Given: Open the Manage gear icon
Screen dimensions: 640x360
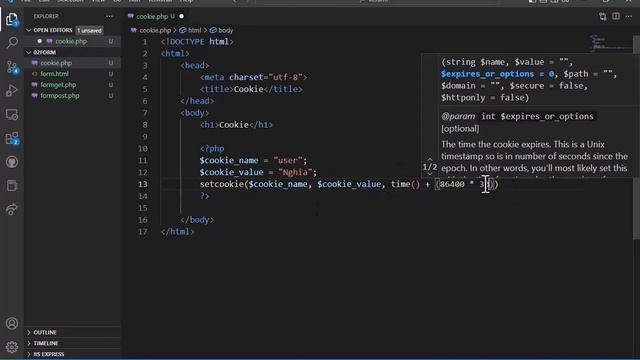Looking at the screenshot, I should [x=12, y=347].
